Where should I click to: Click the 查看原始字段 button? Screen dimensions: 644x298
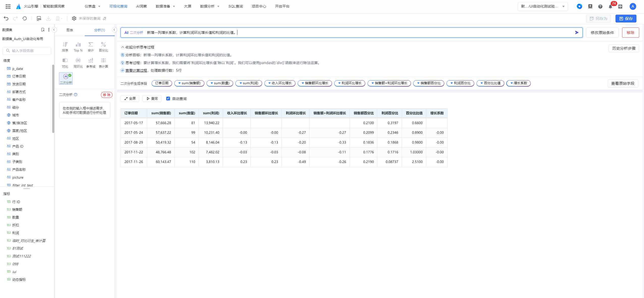point(623,84)
